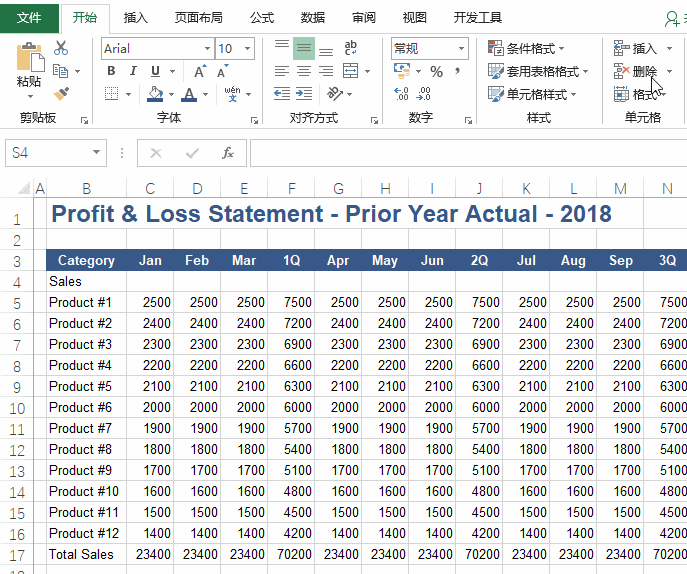
Task: Open Format as Table (套用表格格式)
Action: point(538,71)
